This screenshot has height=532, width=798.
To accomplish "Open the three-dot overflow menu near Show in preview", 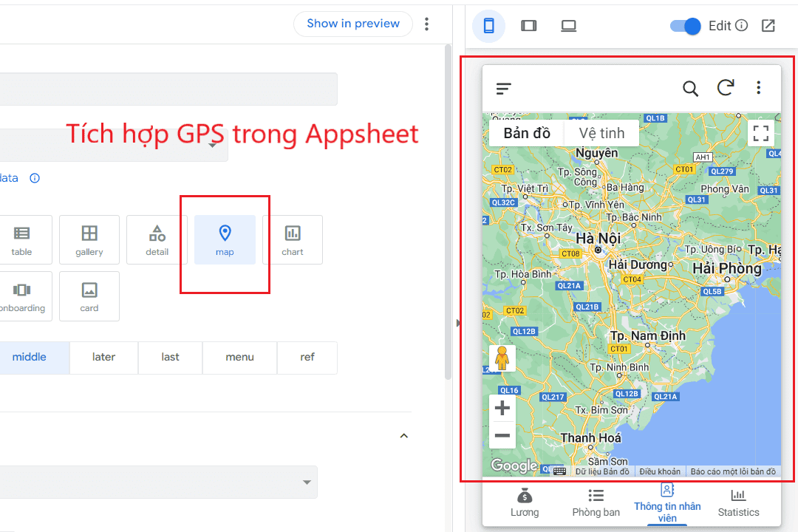I will [427, 24].
